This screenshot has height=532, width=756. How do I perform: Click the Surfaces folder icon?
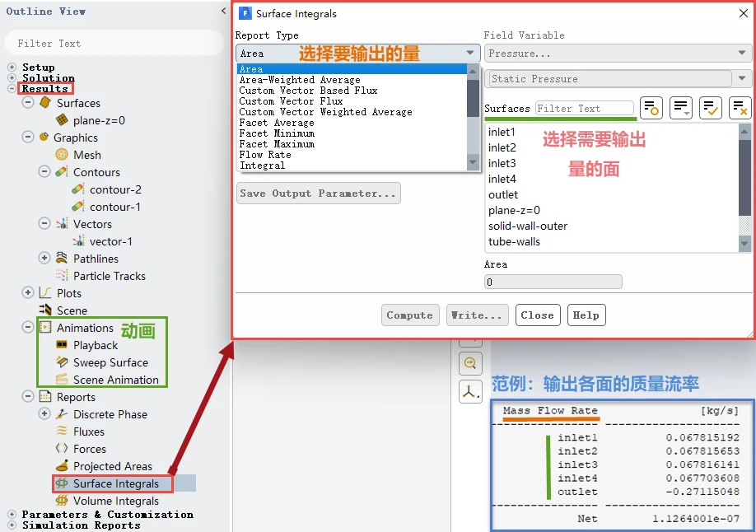click(x=45, y=102)
